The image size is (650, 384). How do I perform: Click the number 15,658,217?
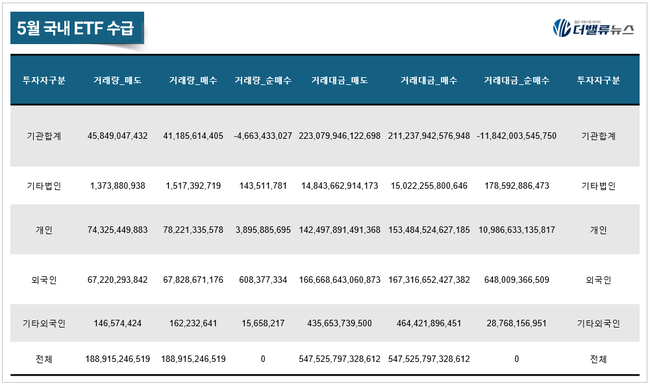(263, 323)
